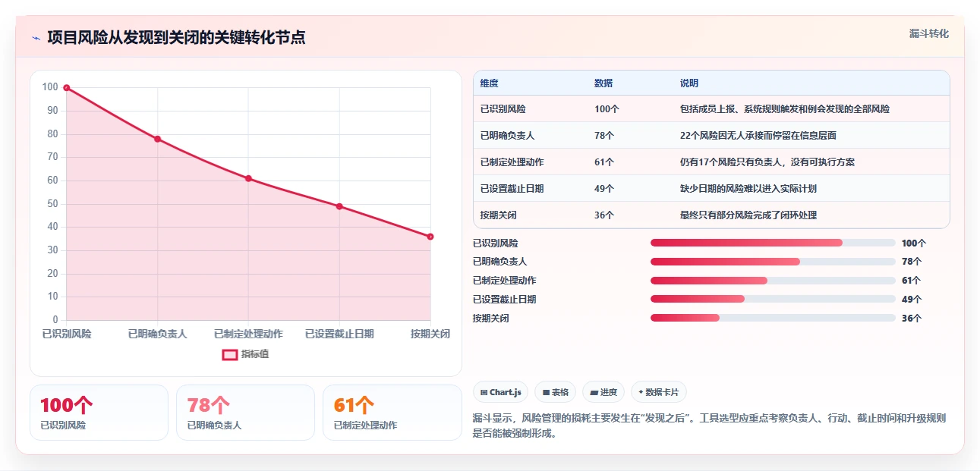The image size is (980, 471).
Task: Click the chart point for 已设置截止日期
Action: [339, 206]
